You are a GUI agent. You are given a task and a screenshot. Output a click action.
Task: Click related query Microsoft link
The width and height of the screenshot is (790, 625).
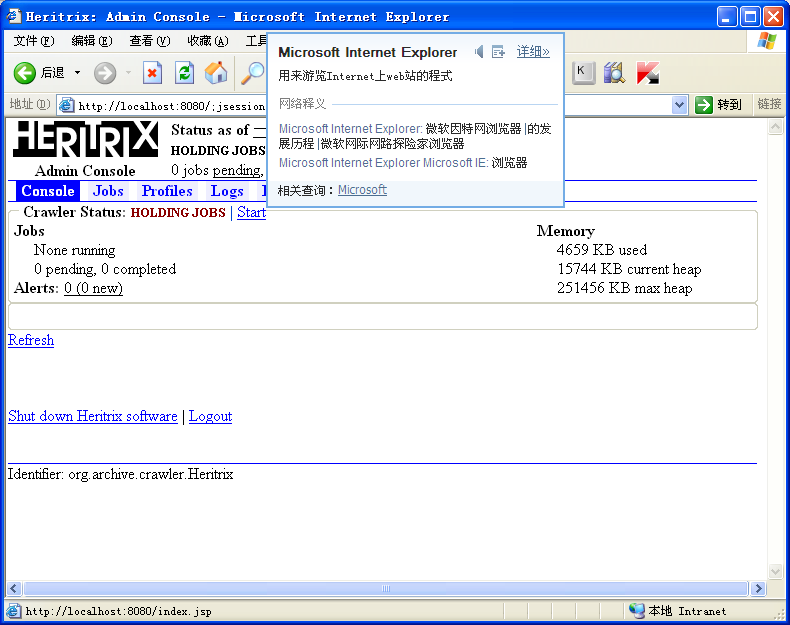362,190
